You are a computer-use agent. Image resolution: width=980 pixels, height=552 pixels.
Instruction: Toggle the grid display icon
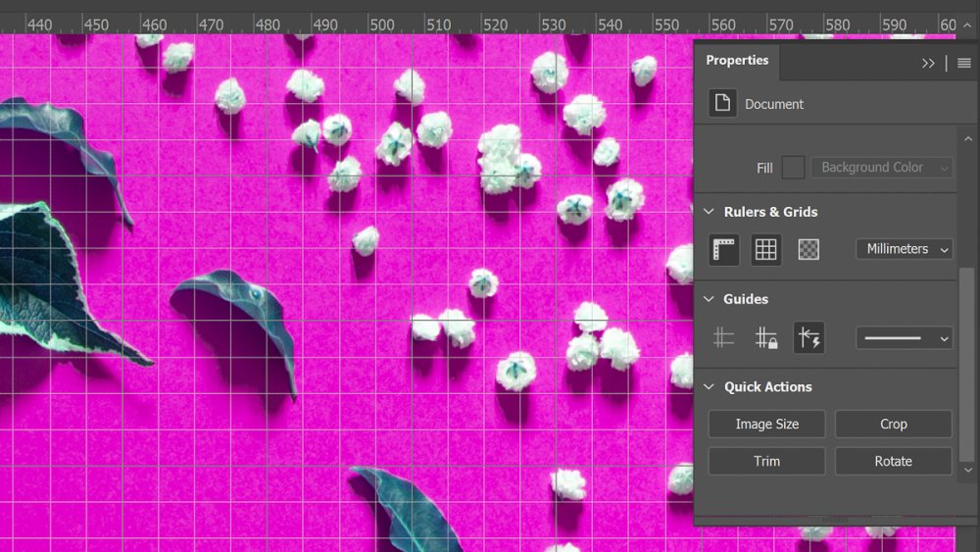tap(765, 249)
